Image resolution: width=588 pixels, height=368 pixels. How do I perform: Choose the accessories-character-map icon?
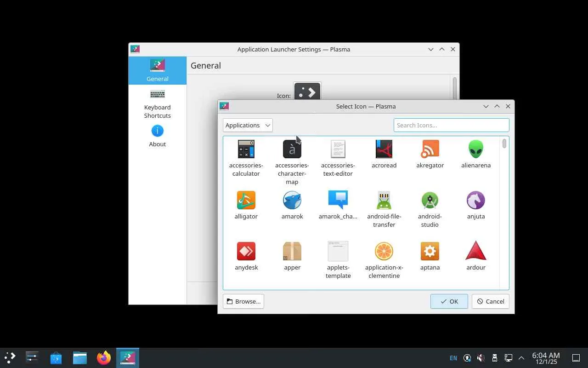pos(292,149)
